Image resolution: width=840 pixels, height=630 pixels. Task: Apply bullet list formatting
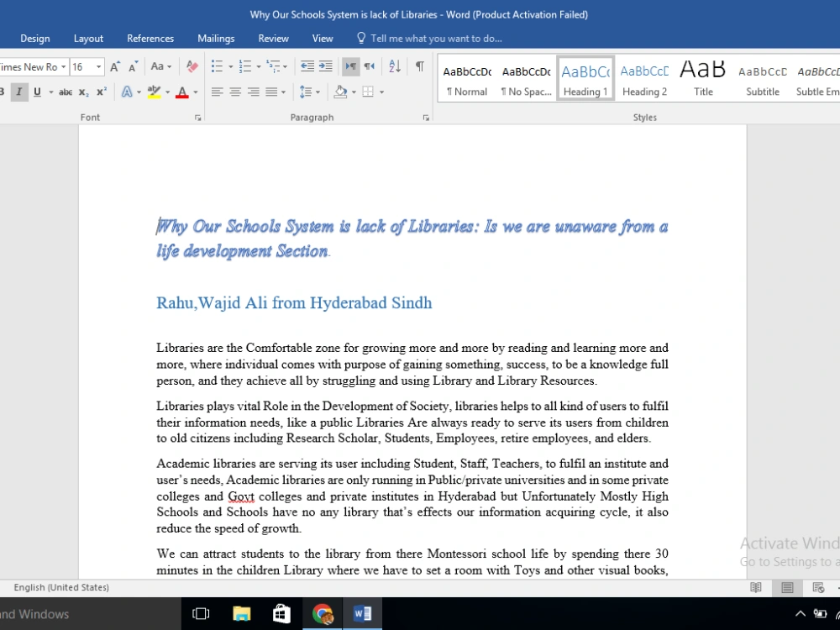(217, 66)
